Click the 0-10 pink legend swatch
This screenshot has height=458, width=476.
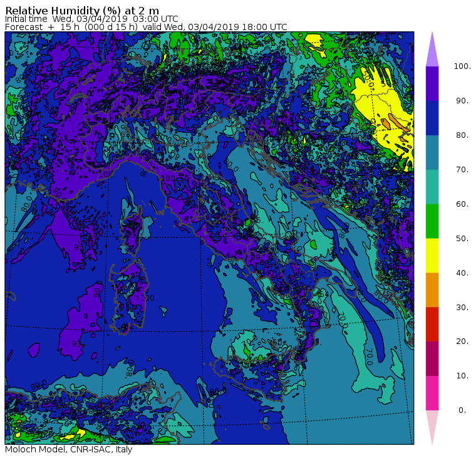(432, 393)
